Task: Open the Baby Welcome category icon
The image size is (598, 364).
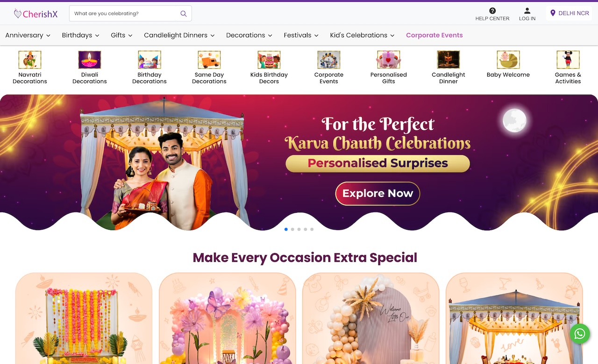Action: pyautogui.click(x=508, y=60)
